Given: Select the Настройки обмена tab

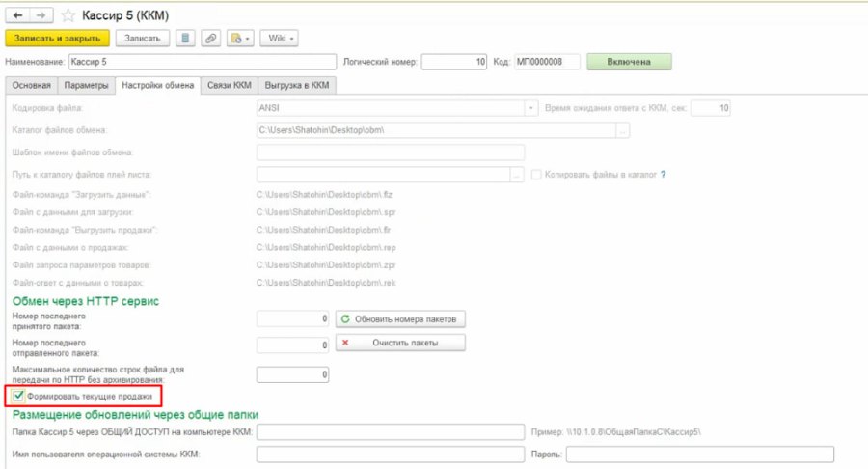Looking at the screenshot, I should pyautogui.click(x=158, y=85).
